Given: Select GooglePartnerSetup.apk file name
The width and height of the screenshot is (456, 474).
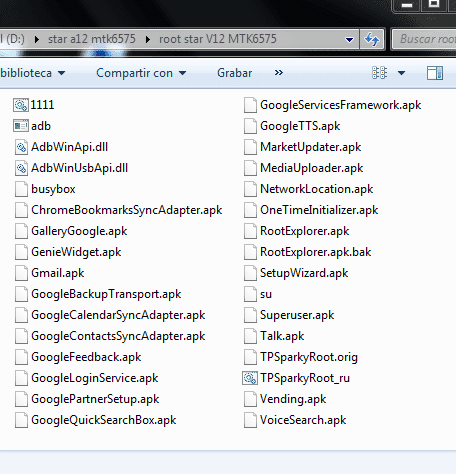Looking at the screenshot, I should [95, 399].
